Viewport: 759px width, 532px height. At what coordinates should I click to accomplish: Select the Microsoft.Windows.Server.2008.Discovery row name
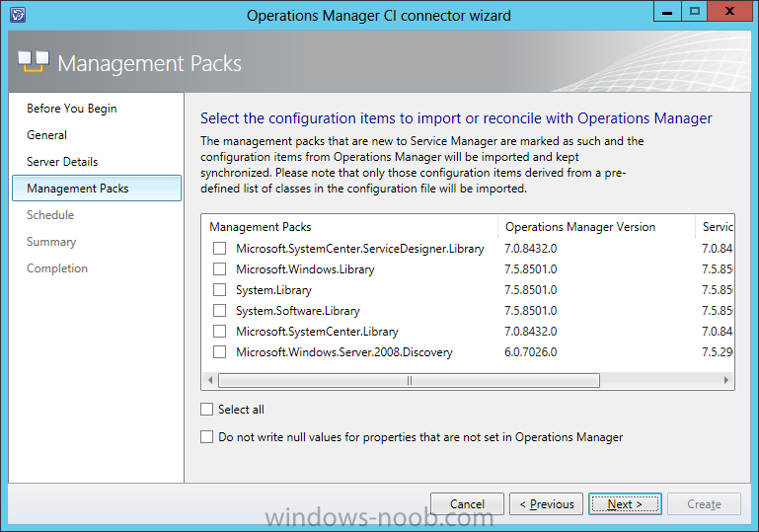point(344,352)
